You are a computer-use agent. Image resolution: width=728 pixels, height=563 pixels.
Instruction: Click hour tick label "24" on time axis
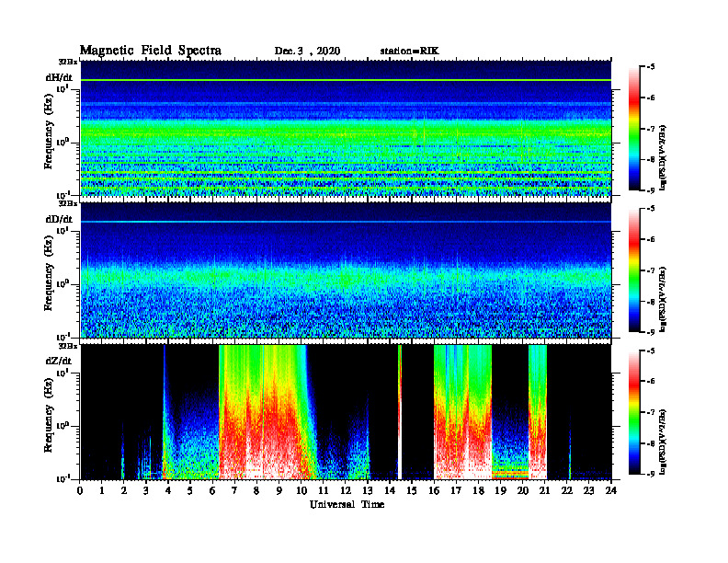pyautogui.click(x=611, y=491)
